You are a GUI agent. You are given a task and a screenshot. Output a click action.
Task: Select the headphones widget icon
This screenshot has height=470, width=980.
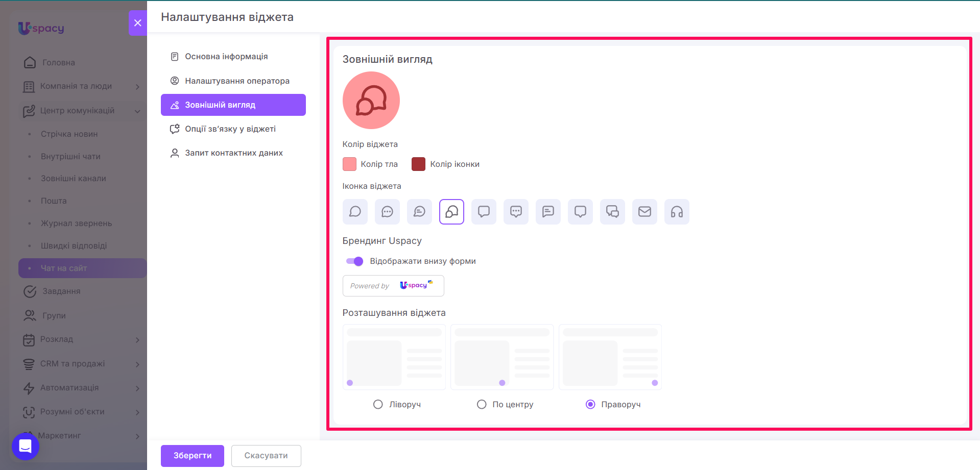677,212
